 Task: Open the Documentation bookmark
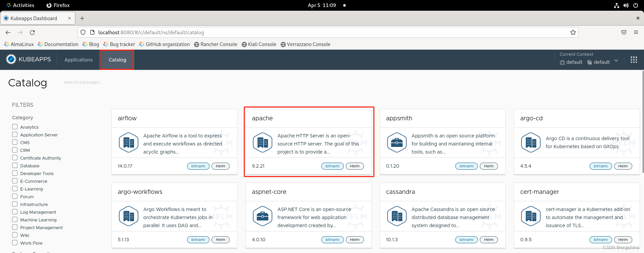point(58,44)
